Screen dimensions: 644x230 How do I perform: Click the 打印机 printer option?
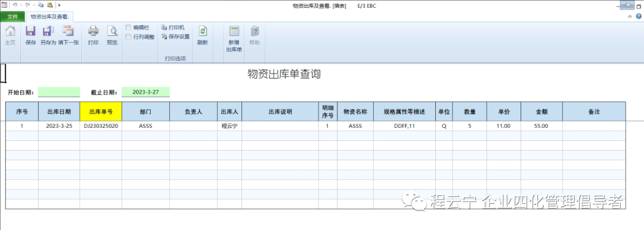(x=173, y=27)
